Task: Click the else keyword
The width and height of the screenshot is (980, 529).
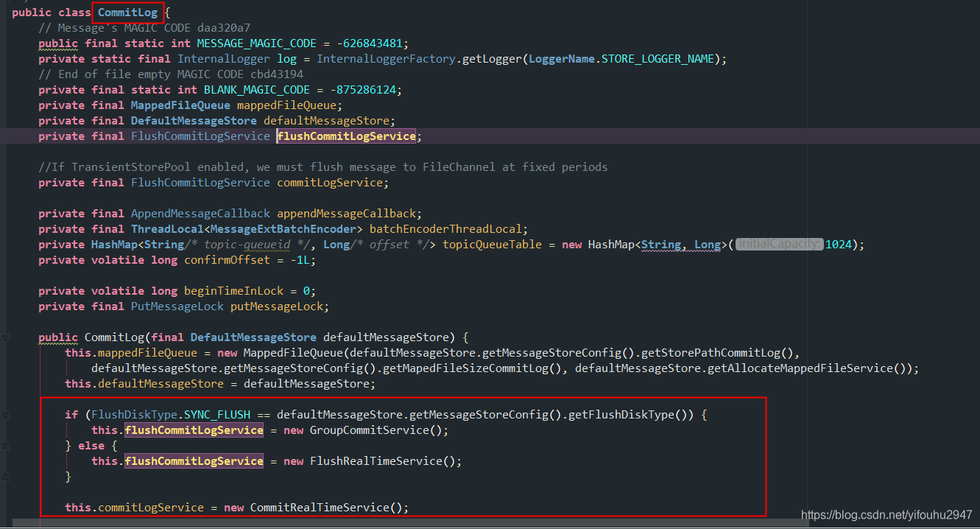Action: pos(91,446)
